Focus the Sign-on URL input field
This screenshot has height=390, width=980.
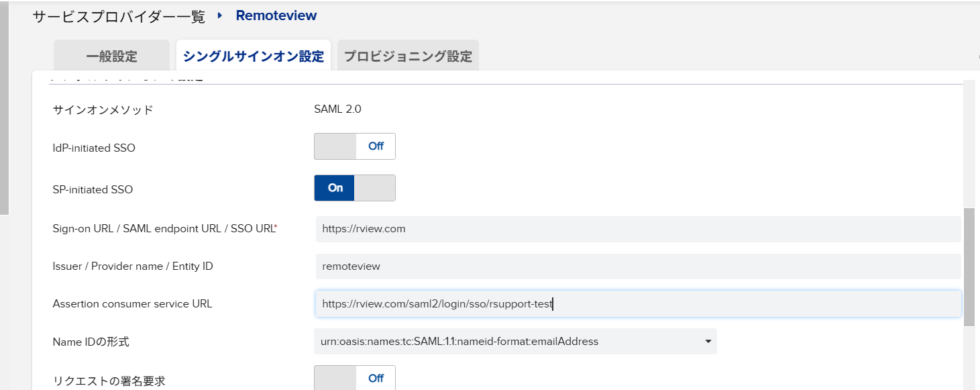point(638,229)
